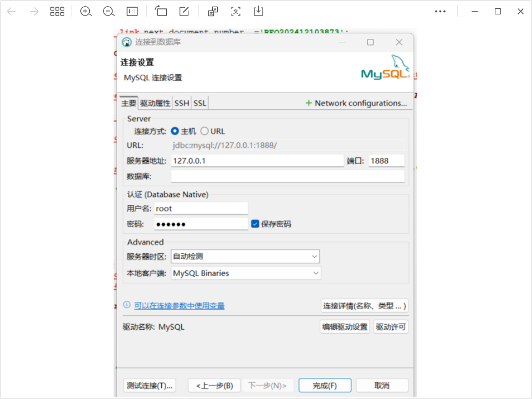Screen dimensions: 532x399
Task: Click the 编辑驱动设置 button
Action: [x=345, y=327]
